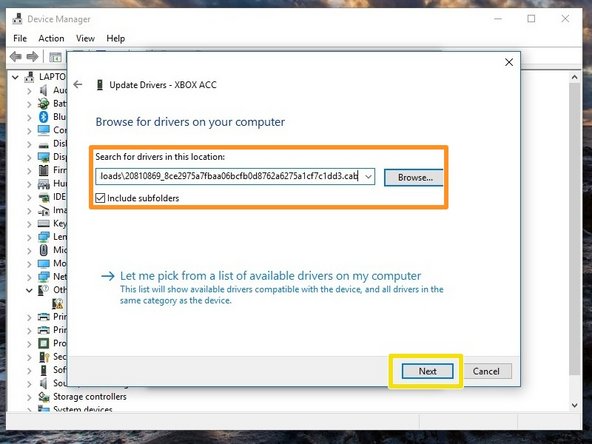Toggle the Include subfolders checkbox
The image size is (592, 444).
(100, 198)
